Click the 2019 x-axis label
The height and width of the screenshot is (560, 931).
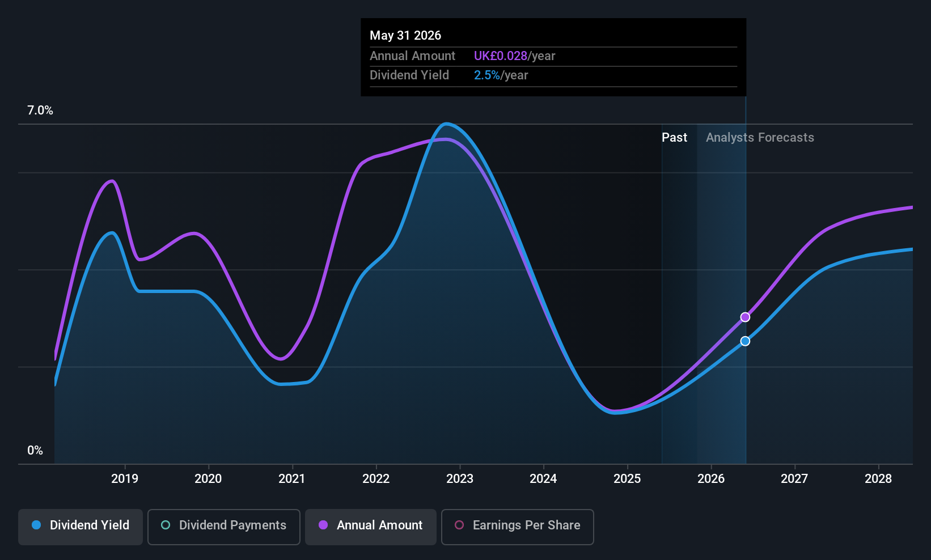click(125, 478)
